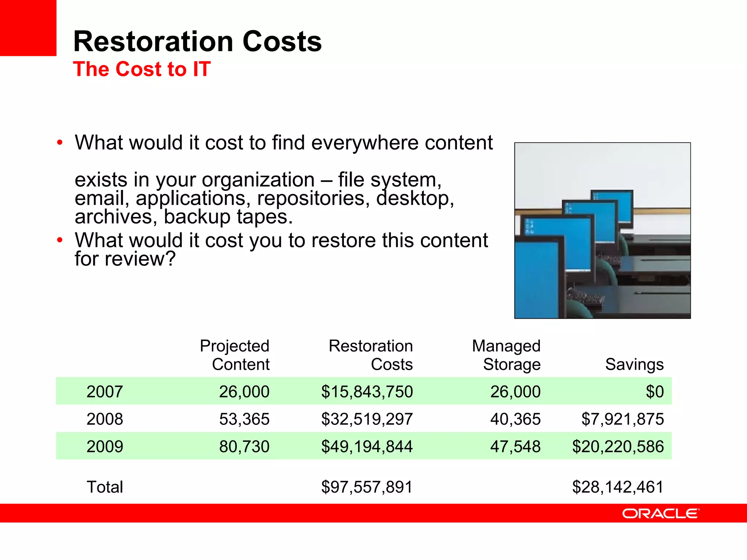Click the 'for review?' line
Image resolution: width=747 pixels, height=560 pixels.
pos(125,258)
